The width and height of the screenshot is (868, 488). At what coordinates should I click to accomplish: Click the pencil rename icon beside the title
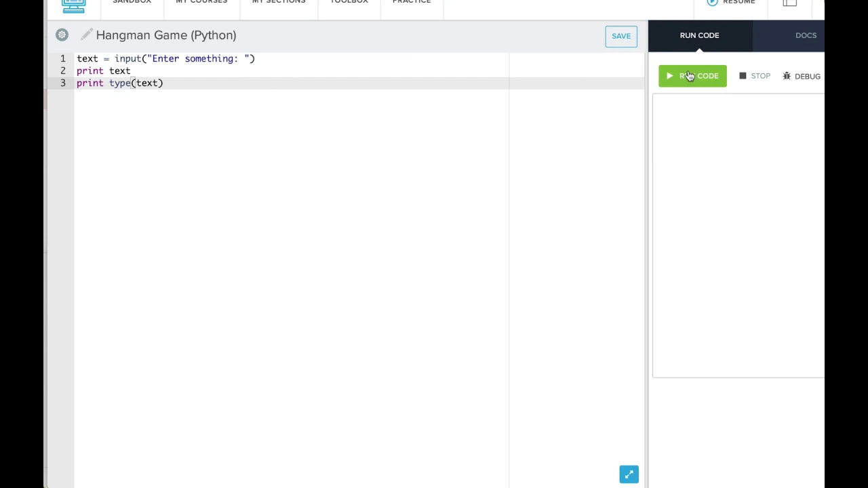86,35
